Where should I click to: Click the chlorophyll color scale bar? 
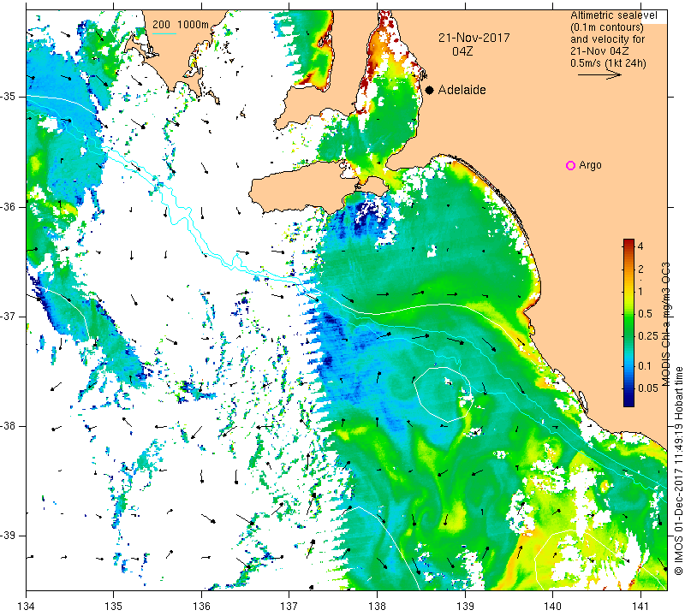click(628, 323)
